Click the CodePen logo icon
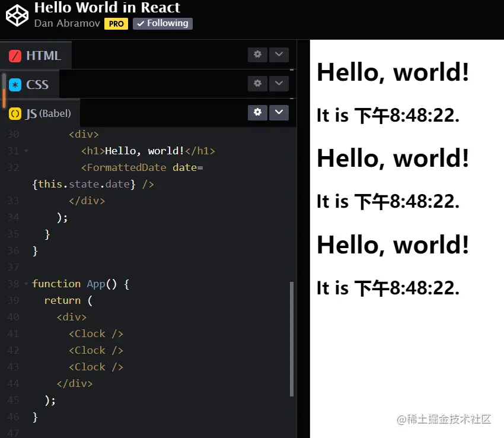This screenshot has width=504, height=438. coord(16,16)
